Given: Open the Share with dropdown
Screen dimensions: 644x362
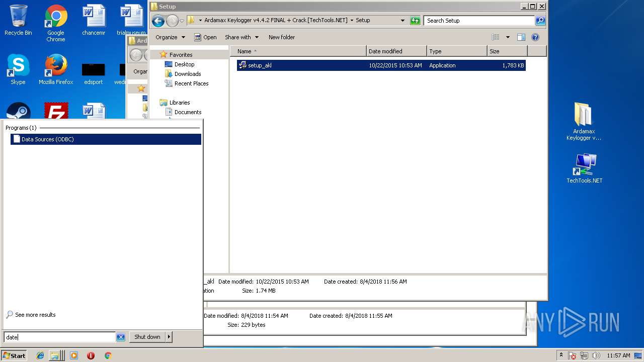Looking at the screenshot, I should click(242, 37).
